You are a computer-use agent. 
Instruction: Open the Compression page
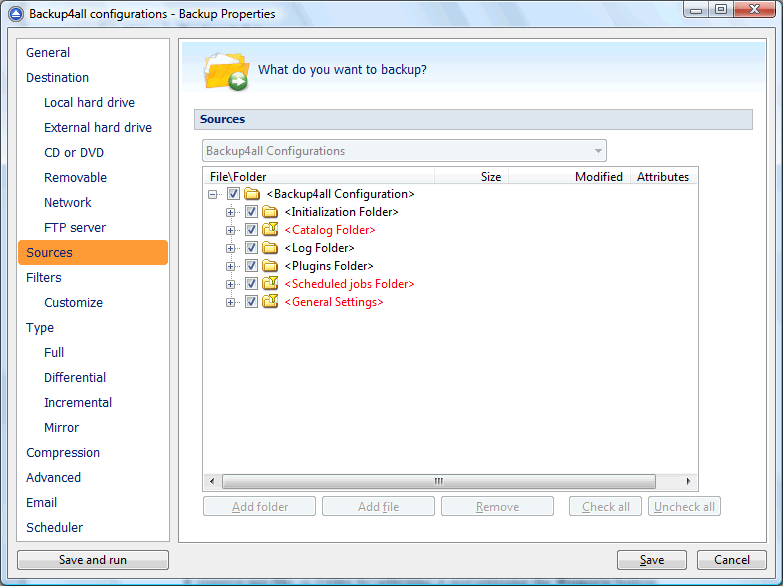[63, 452]
